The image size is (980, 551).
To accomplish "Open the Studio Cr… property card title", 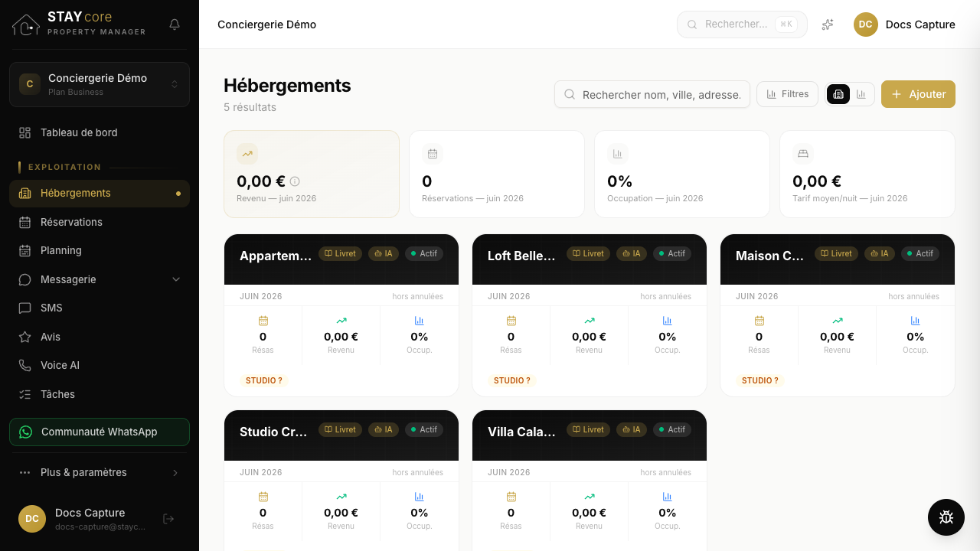I will click(273, 432).
